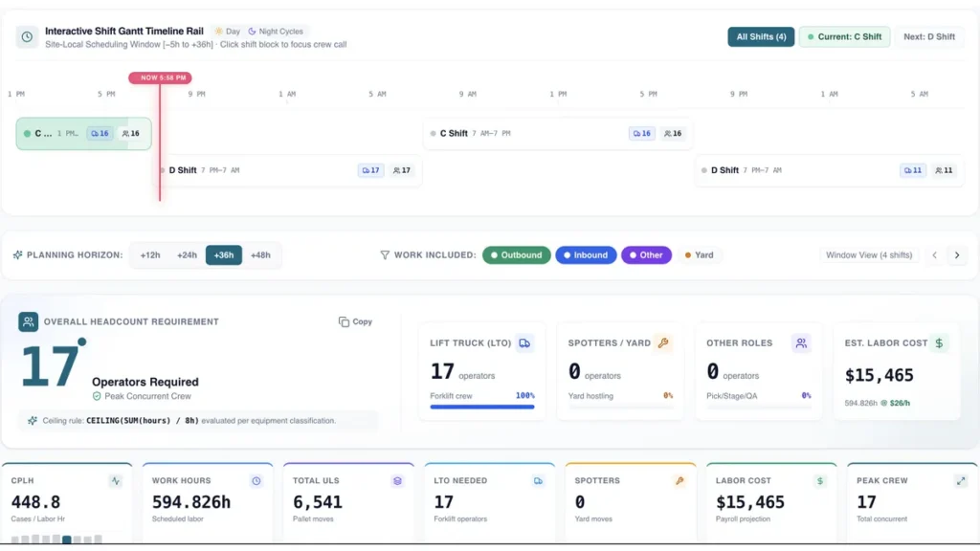This screenshot has width=980, height=551.
Task: Click the Pick/Stage/QA 0% progress bar
Action: (758, 407)
